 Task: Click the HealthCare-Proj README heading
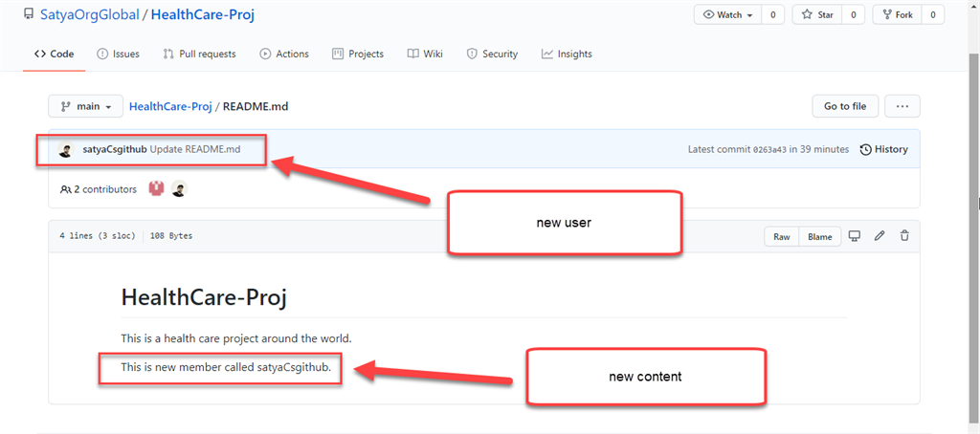204,297
